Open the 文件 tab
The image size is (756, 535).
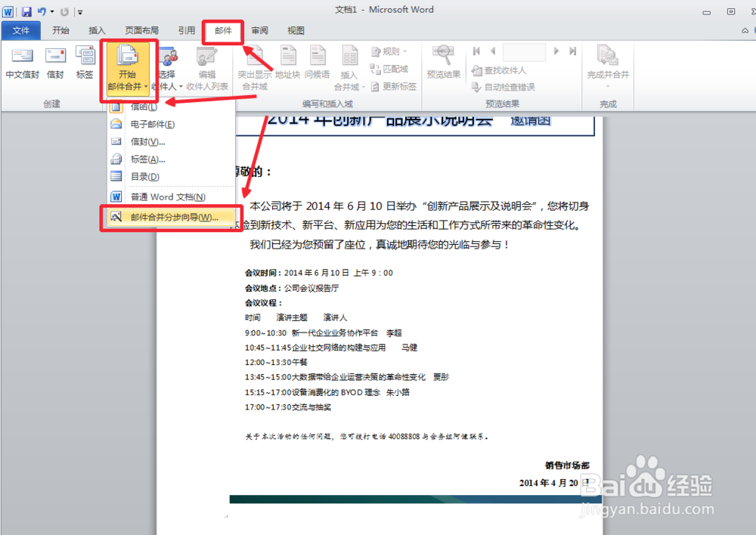20,30
